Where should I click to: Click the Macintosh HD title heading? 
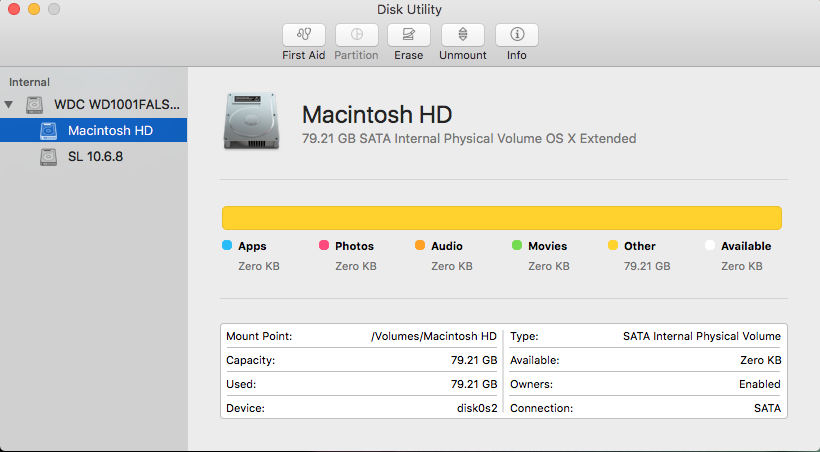point(378,113)
